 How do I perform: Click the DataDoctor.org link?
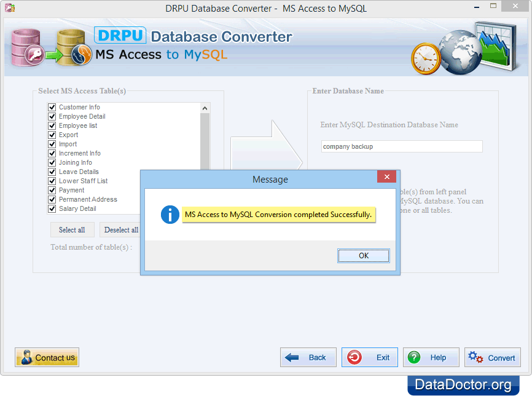(463, 385)
